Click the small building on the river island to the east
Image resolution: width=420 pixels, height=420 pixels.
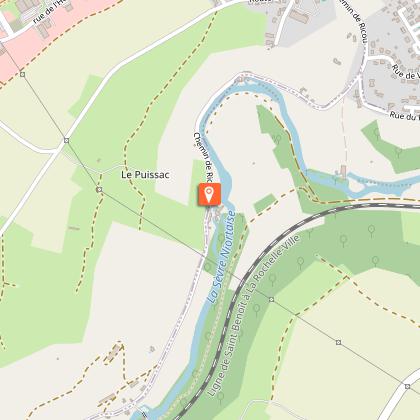(343, 171)
